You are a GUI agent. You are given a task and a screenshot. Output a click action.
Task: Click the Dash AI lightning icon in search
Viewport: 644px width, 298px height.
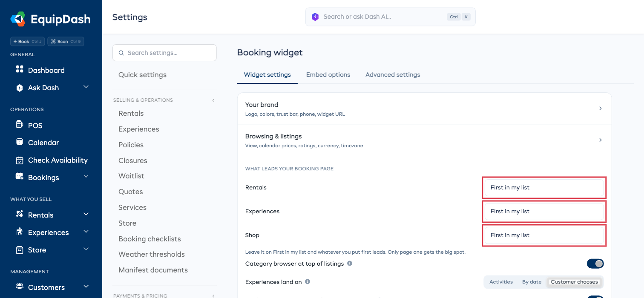(x=315, y=17)
